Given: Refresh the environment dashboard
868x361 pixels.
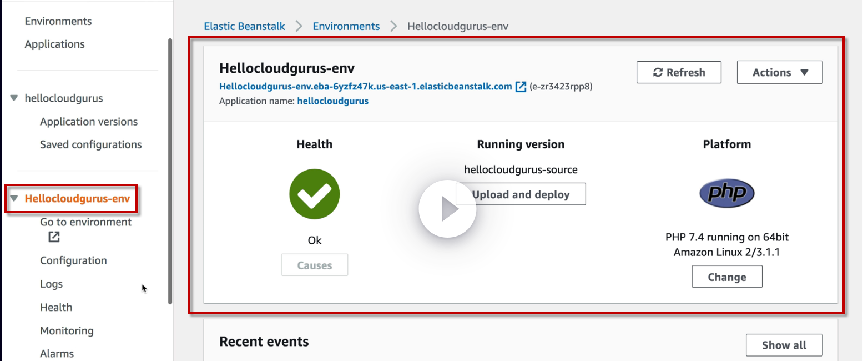Looking at the screenshot, I should click(x=679, y=72).
